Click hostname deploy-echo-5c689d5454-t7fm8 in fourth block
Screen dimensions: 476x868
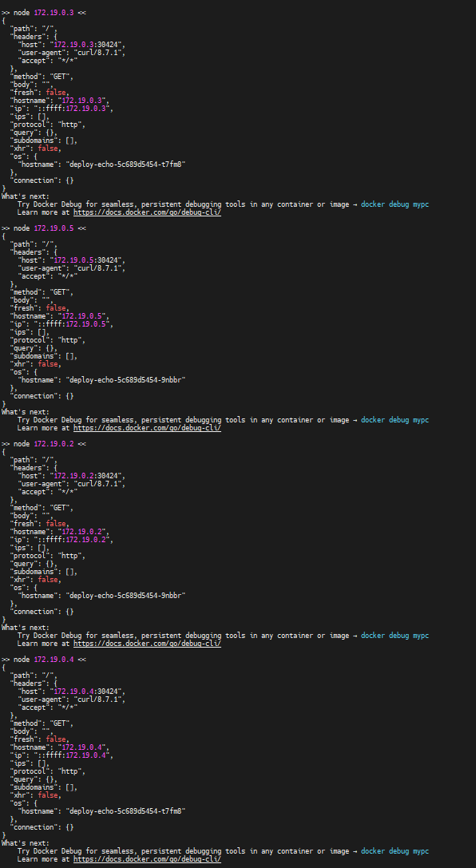tap(125, 811)
